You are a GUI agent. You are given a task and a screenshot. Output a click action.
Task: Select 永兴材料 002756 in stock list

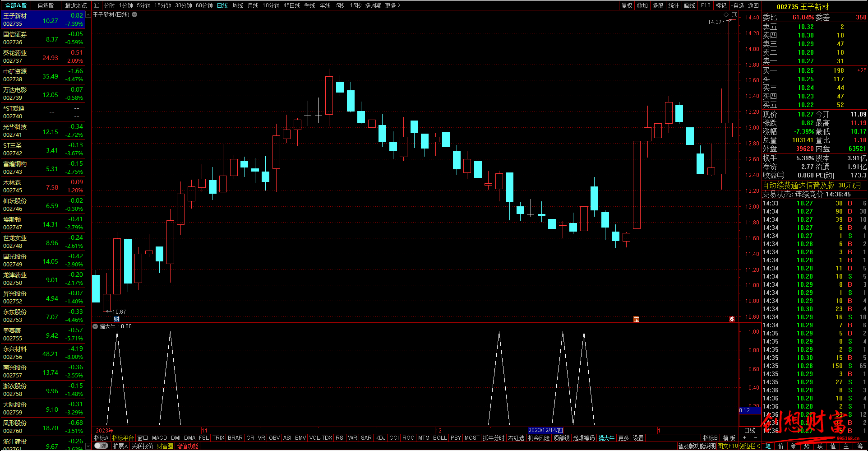43,353
